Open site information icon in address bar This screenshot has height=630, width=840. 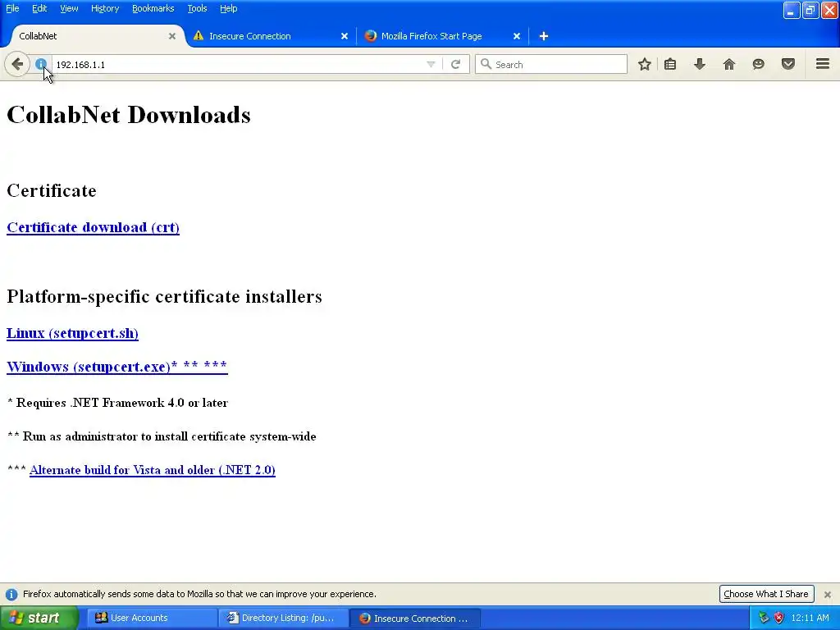tap(41, 64)
